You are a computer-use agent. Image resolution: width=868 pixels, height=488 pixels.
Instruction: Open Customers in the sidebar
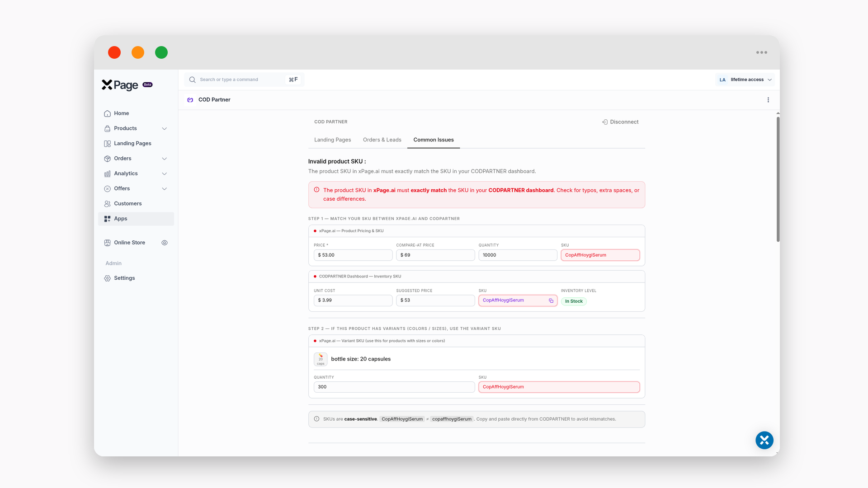[x=136, y=204]
